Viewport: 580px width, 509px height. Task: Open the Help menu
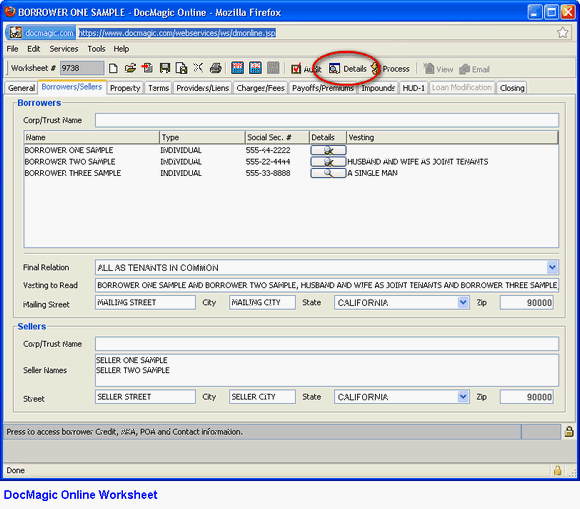121,49
